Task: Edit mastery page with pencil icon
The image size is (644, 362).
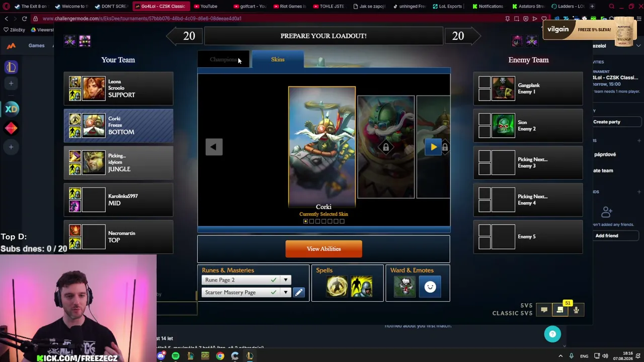Action: coord(299,293)
